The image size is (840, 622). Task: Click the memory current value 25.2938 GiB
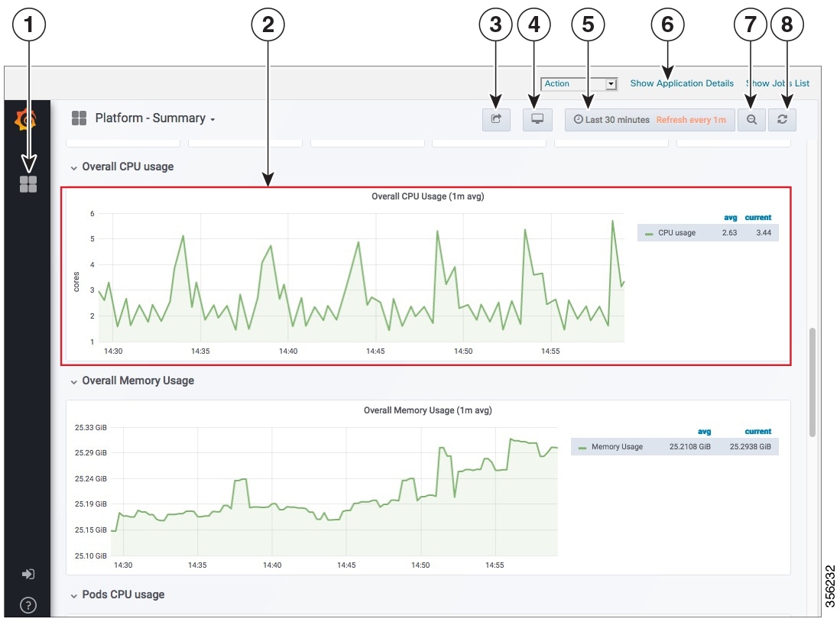[750, 447]
